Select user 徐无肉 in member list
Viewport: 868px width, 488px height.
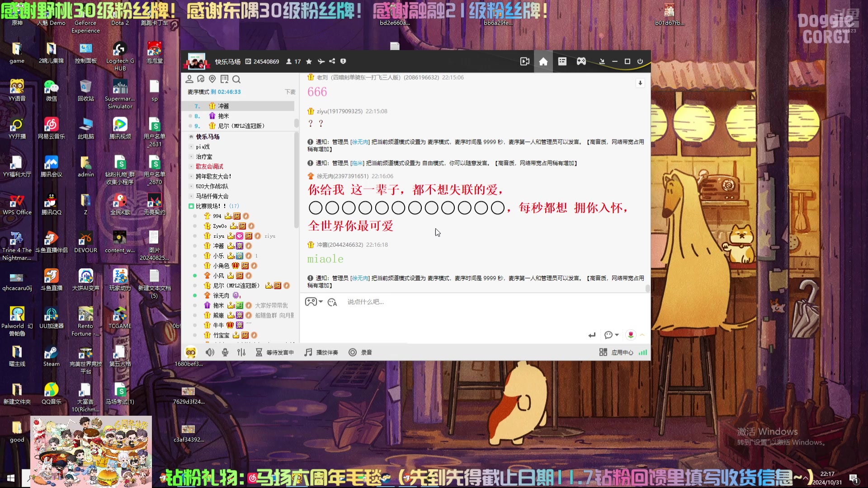click(x=221, y=296)
